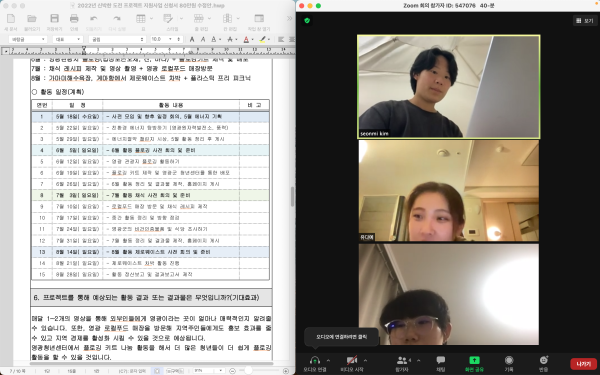Select the bottom participant video tile

point(448,294)
